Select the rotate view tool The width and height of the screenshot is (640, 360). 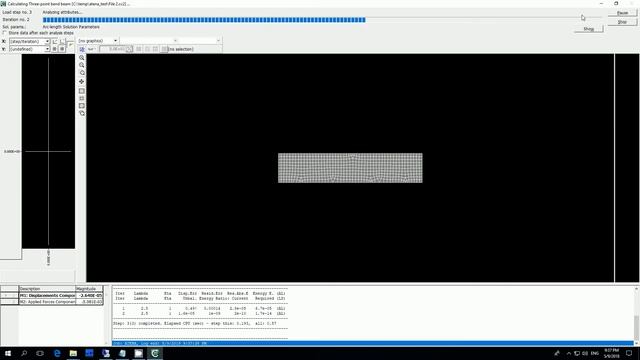tap(82, 73)
